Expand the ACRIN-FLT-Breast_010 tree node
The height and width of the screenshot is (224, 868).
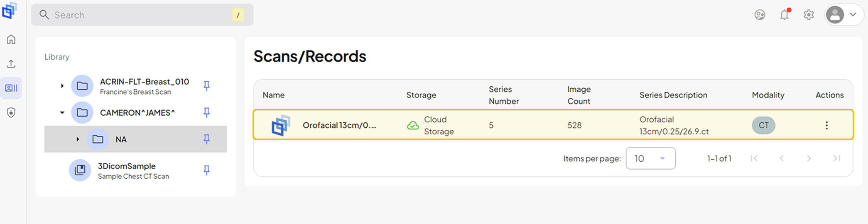[62, 86]
